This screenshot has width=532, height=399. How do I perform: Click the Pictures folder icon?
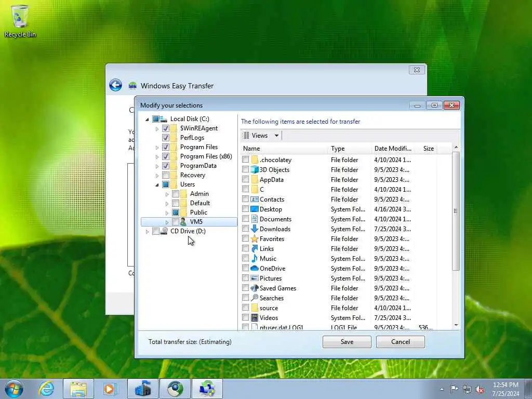[x=255, y=278]
